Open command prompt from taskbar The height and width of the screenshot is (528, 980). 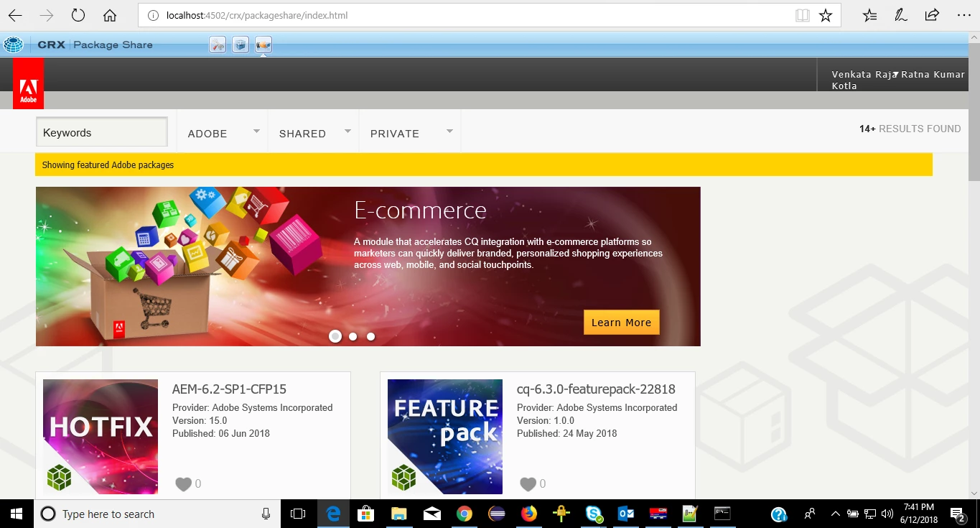pos(722,514)
